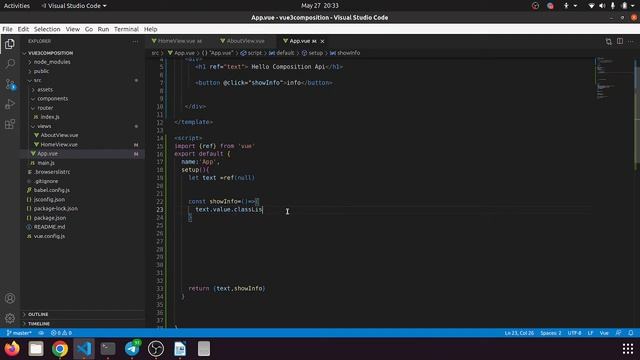The image size is (640, 360).
Task: Split the editor to the right
Action: pyautogui.click(x=620, y=41)
